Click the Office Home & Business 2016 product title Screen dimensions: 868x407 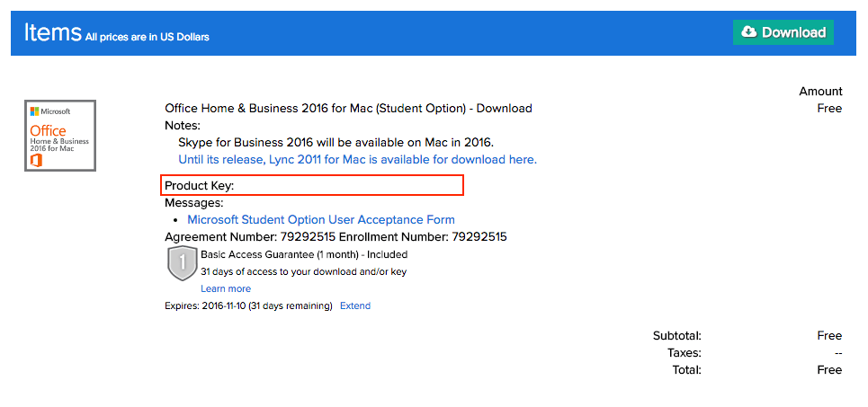click(349, 109)
